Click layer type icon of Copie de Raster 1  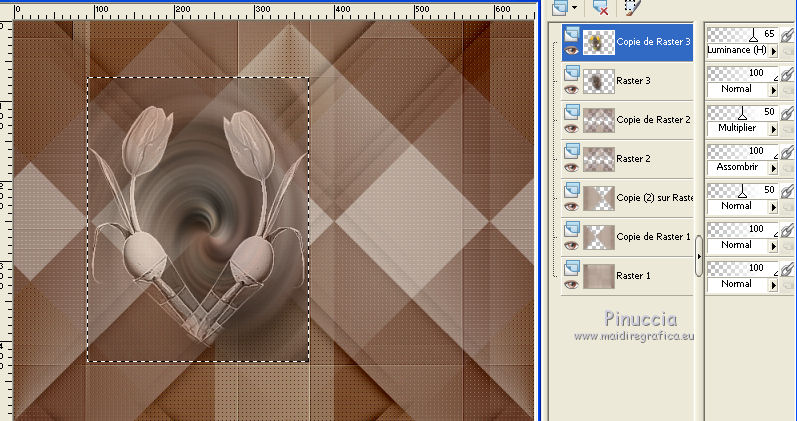click(572, 230)
